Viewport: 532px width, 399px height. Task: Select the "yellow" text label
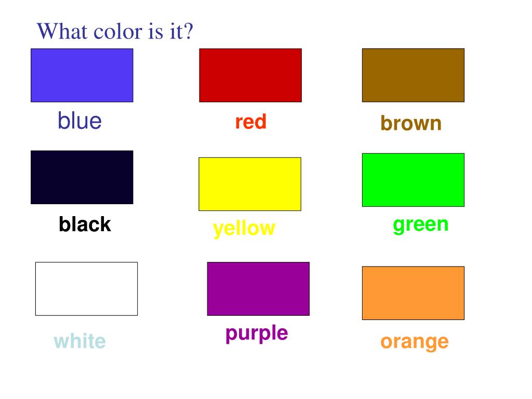244,229
